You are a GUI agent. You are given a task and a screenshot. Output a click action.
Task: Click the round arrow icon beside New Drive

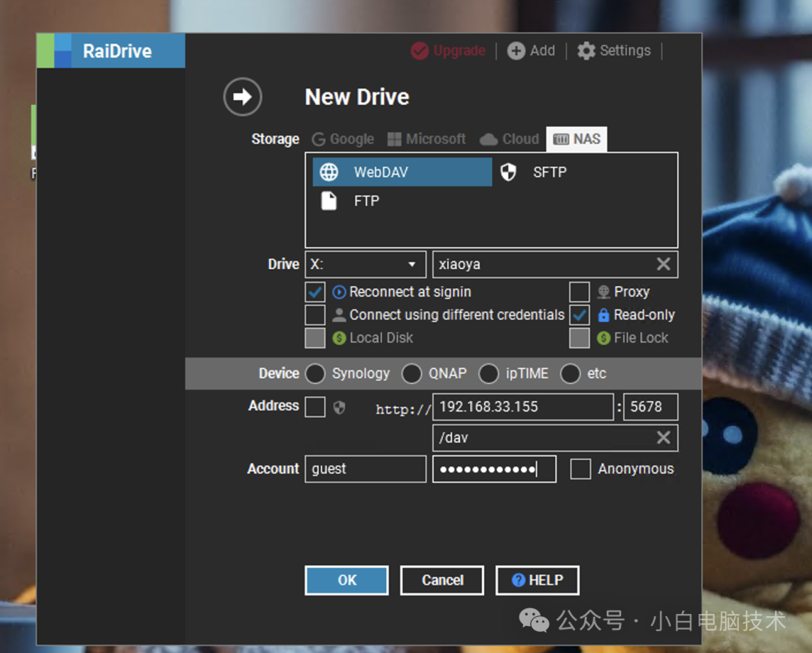(242, 97)
